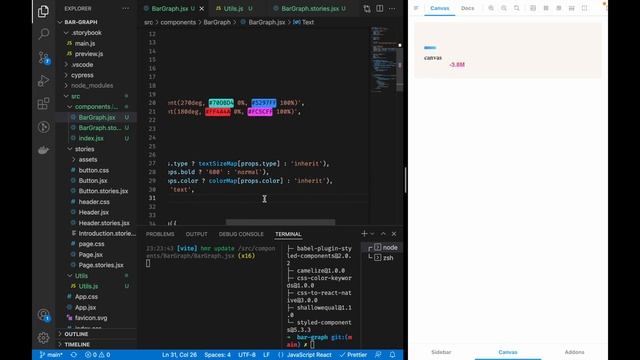Screen dimensions: 640x360
Task: Open the OUTPUT panel tab
Action: click(x=196, y=234)
